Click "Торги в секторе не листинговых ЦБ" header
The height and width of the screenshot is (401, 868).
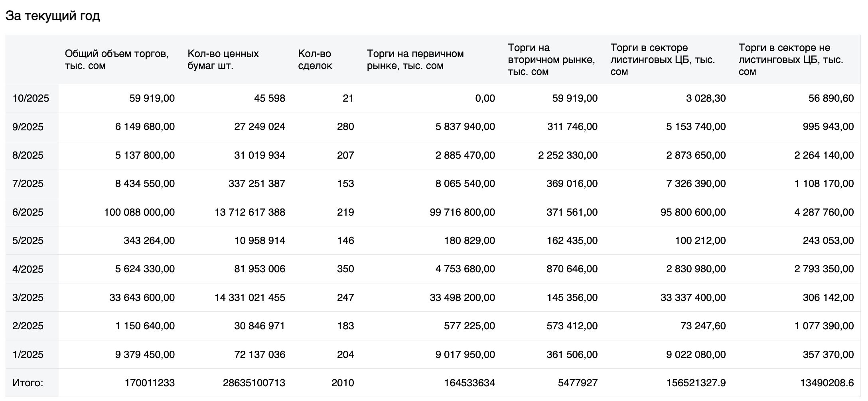791,59
